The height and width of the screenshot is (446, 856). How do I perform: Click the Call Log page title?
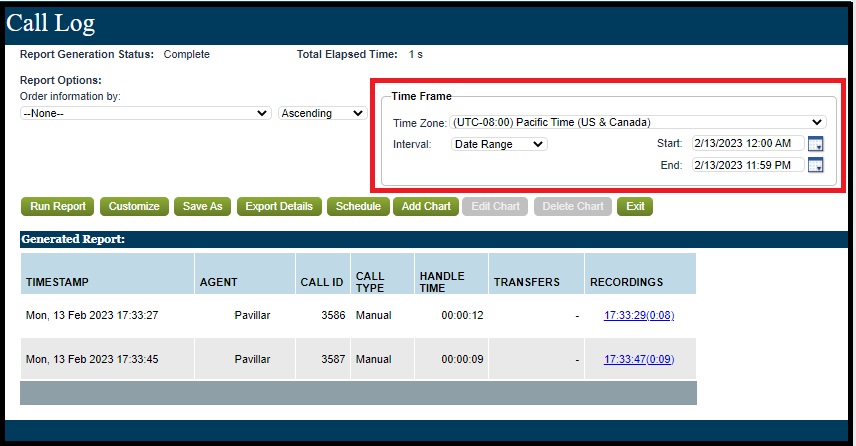[x=51, y=23]
